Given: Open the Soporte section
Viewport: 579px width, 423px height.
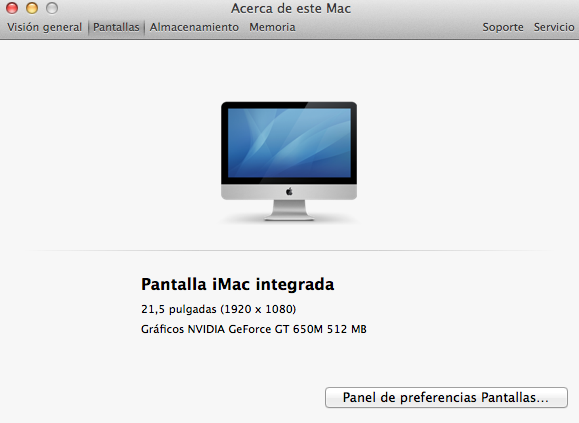Looking at the screenshot, I should tap(503, 27).
